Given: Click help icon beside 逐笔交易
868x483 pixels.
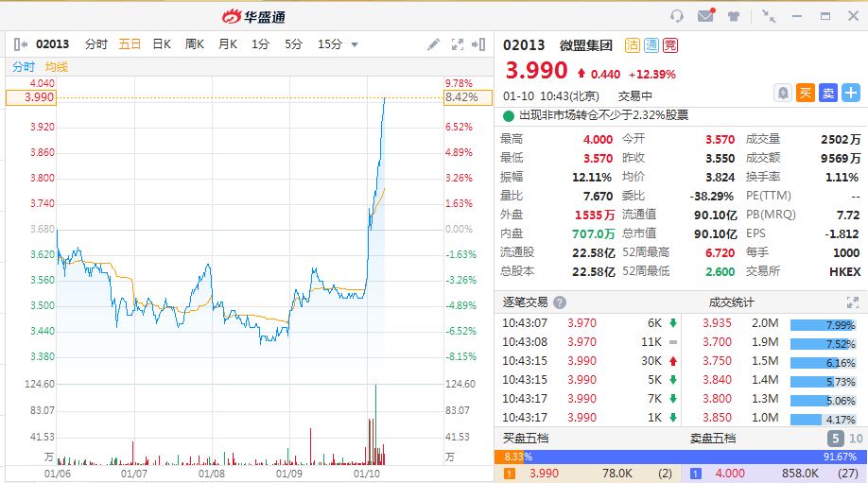Looking at the screenshot, I should 560,302.
